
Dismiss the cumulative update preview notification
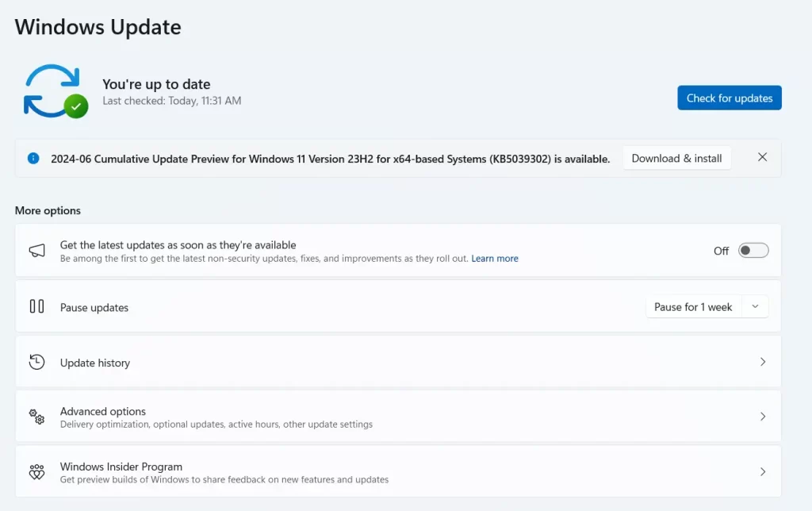point(762,157)
